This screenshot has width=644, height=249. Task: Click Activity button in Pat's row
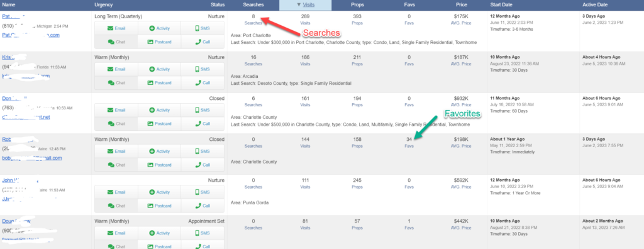point(159,29)
